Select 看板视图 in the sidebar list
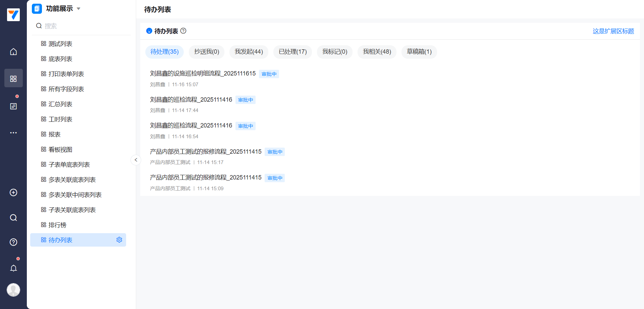644x309 pixels. coord(60,150)
